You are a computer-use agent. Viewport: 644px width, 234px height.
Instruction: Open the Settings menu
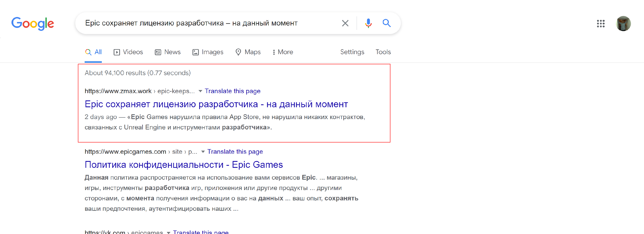click(x=352, y=52)
